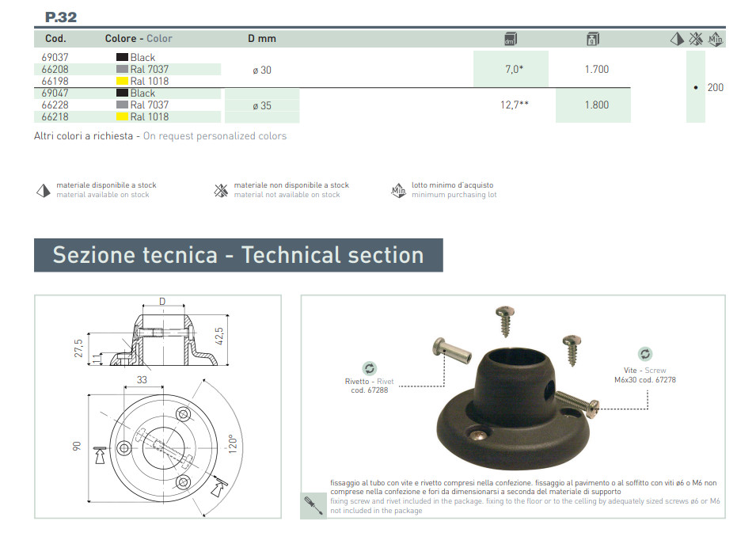756x544 pixels.
Task: Click the weight icon in table header
Action: point(593,39)
